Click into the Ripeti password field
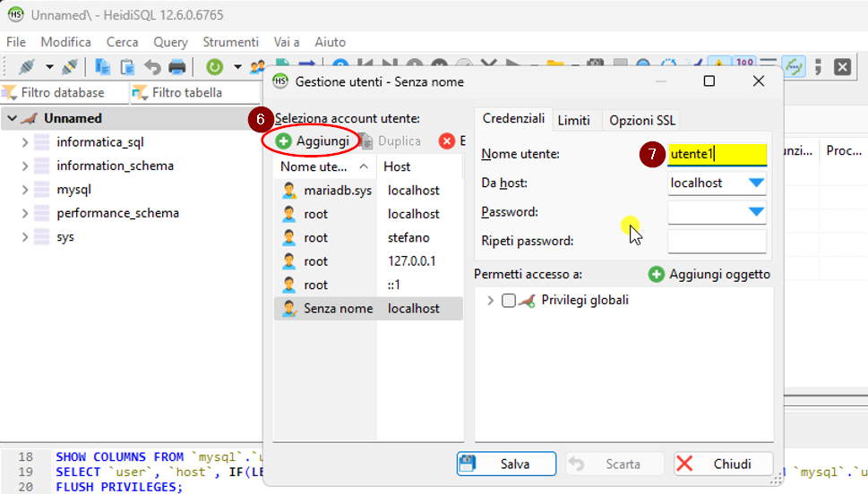This screenshot has height=494, width=868. point(717,241)
